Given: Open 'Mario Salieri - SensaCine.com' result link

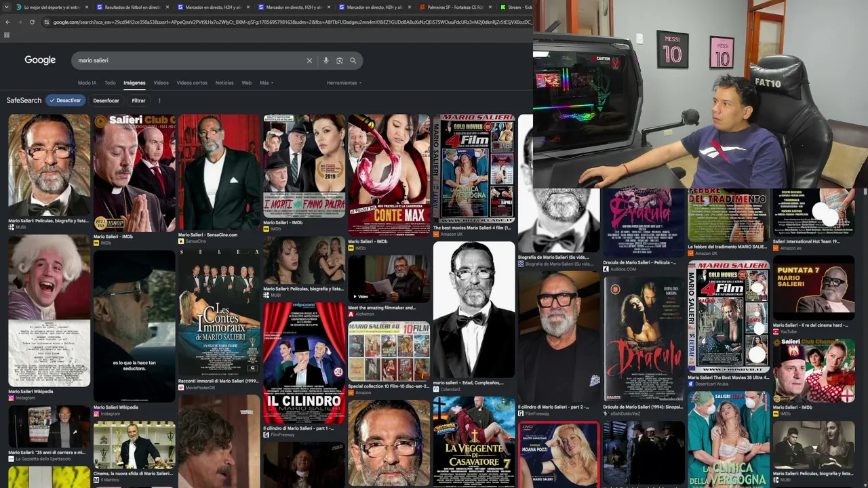Looking at the screenshot, I should [208, 235].
